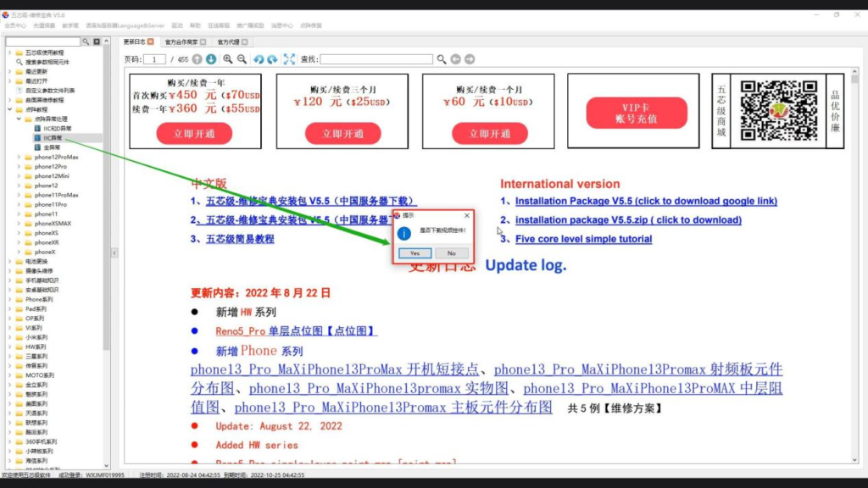Click the QR code image
This screenshot has width=868, height=488.
point(778,111)
